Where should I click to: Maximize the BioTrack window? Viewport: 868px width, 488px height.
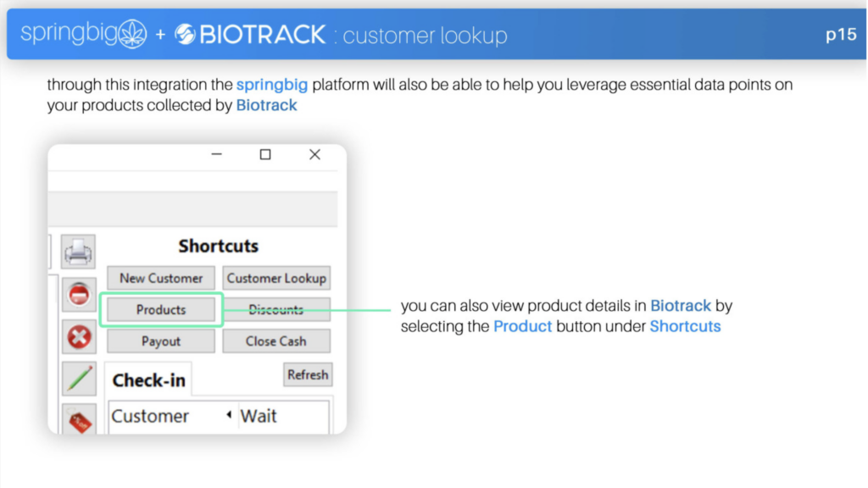(x=265, y=154)
